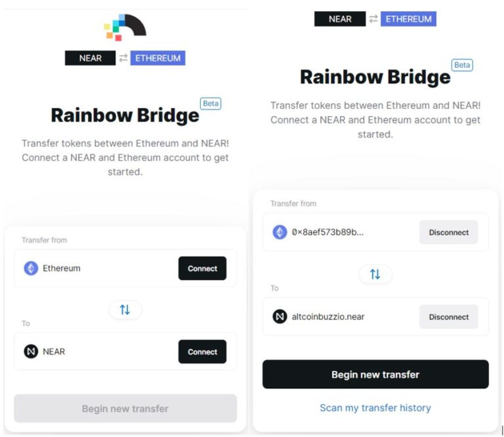Click the Ethereum diamond icon in Transfer from
Image resolution: width=504 pixels, height=437 pixels.
(31, 268)
